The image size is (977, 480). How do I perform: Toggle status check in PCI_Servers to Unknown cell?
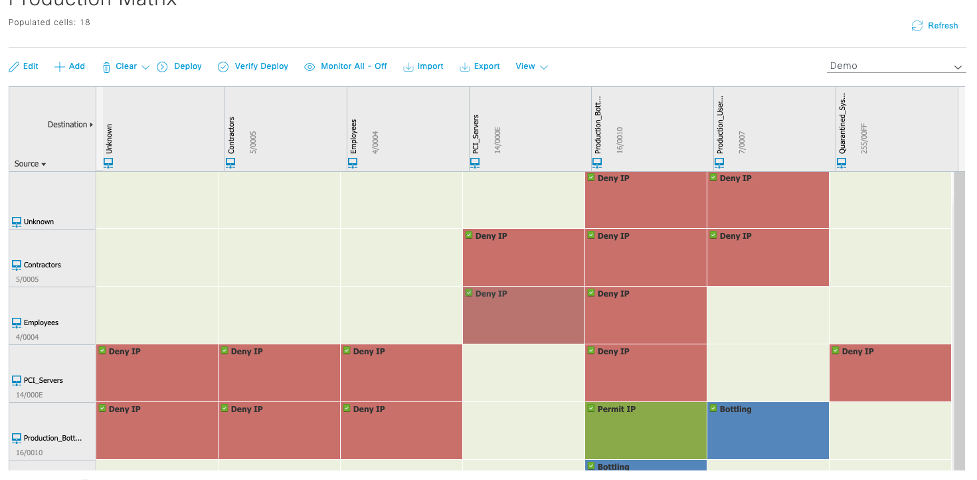[102, 351]
